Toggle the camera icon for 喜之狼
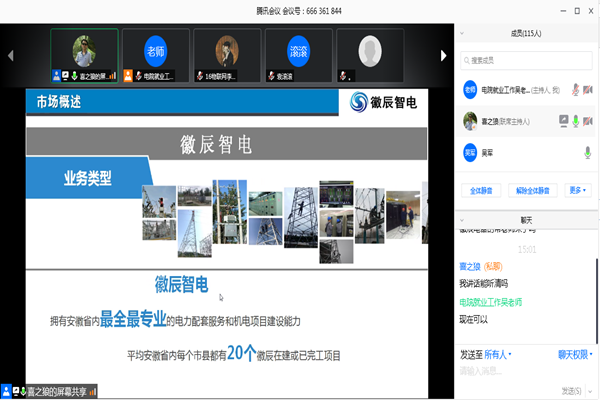Viewport: 600px width, 400px height. click(x=589, y=121)
